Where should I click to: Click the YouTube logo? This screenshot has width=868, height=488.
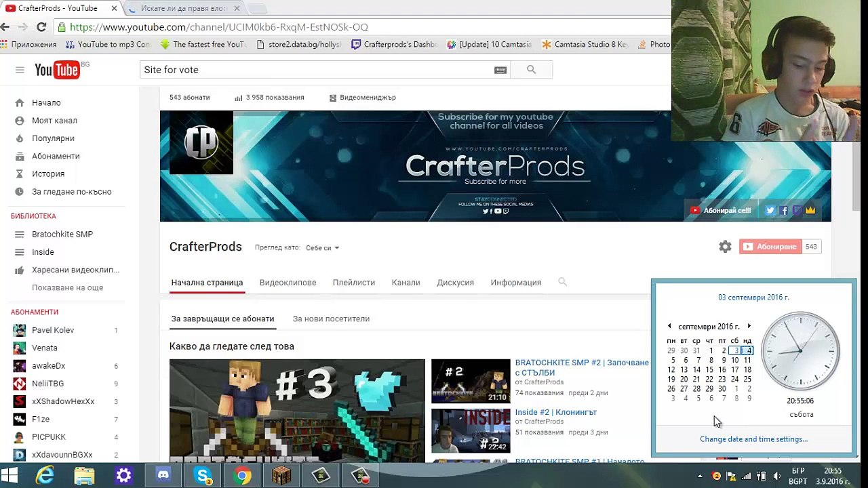click(x=58, y=70)
